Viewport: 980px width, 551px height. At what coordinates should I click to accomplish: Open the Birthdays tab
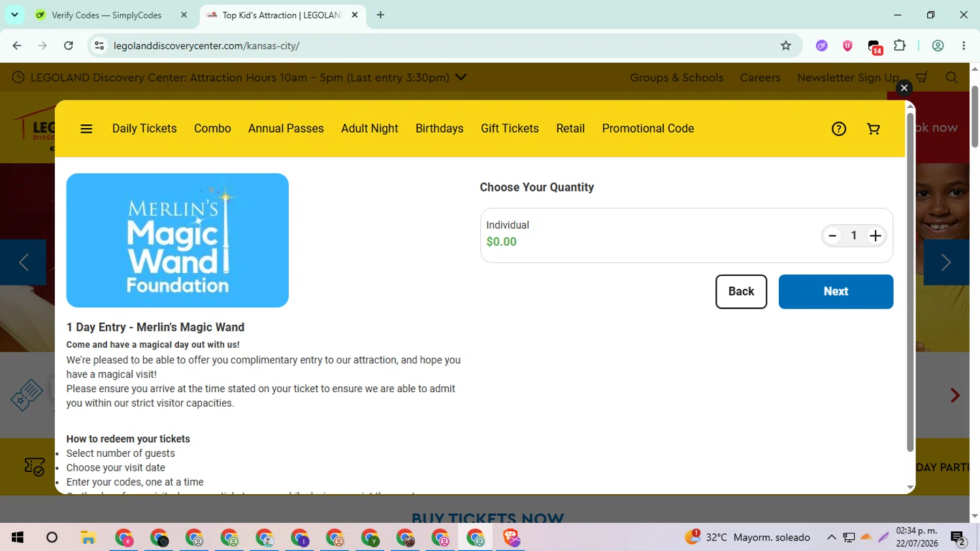click(440, 129)
